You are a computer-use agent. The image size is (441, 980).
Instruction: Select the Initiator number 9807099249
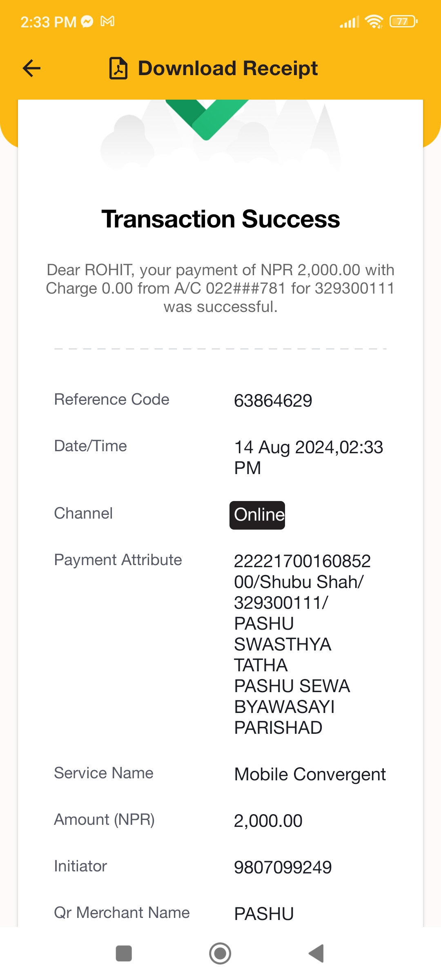click(283, 867)
